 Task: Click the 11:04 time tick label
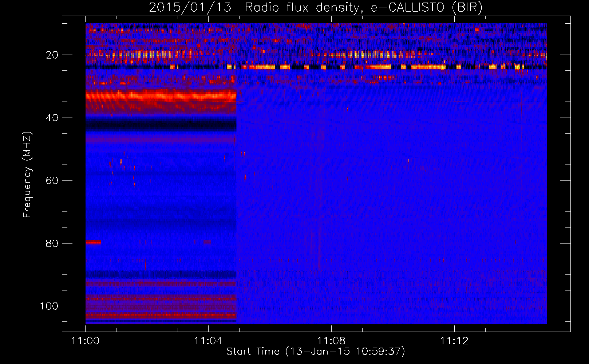208,341
